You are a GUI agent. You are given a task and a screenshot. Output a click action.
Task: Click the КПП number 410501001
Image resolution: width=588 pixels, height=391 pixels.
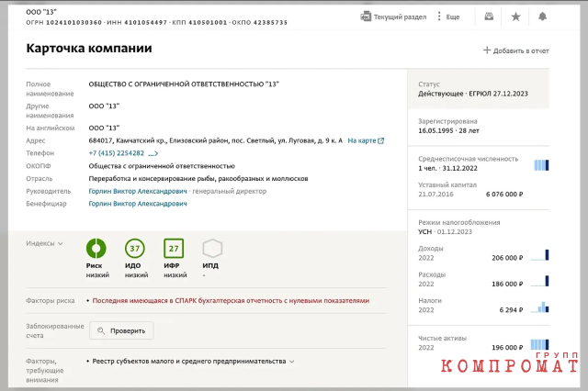[208, 22]
